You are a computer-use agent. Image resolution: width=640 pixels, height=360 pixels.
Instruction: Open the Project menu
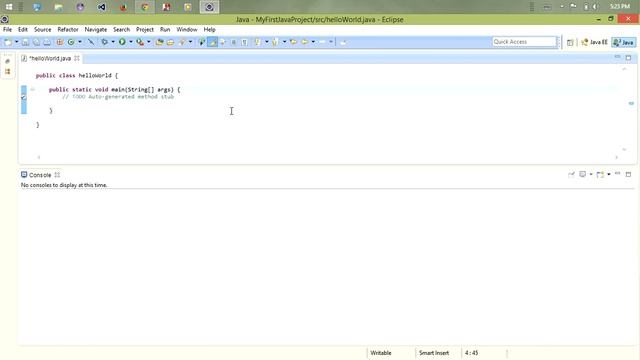[144, 29]
